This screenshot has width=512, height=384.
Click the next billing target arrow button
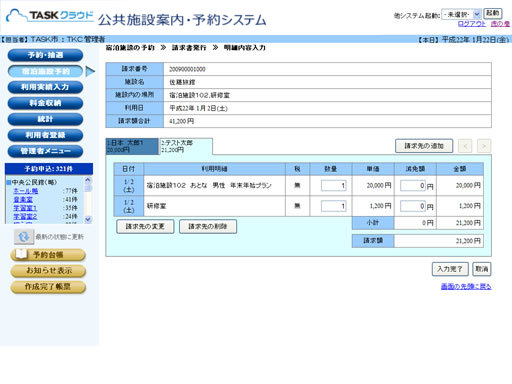pos(484,146)
